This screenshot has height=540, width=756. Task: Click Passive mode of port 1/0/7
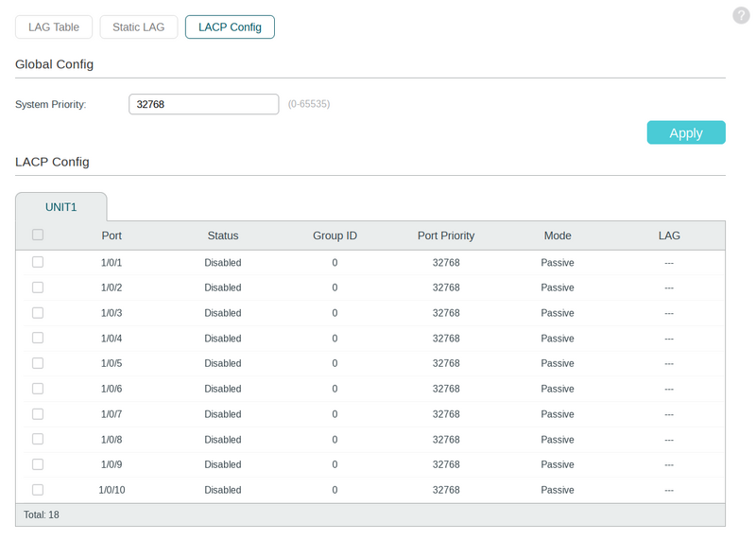click(558, 414)
